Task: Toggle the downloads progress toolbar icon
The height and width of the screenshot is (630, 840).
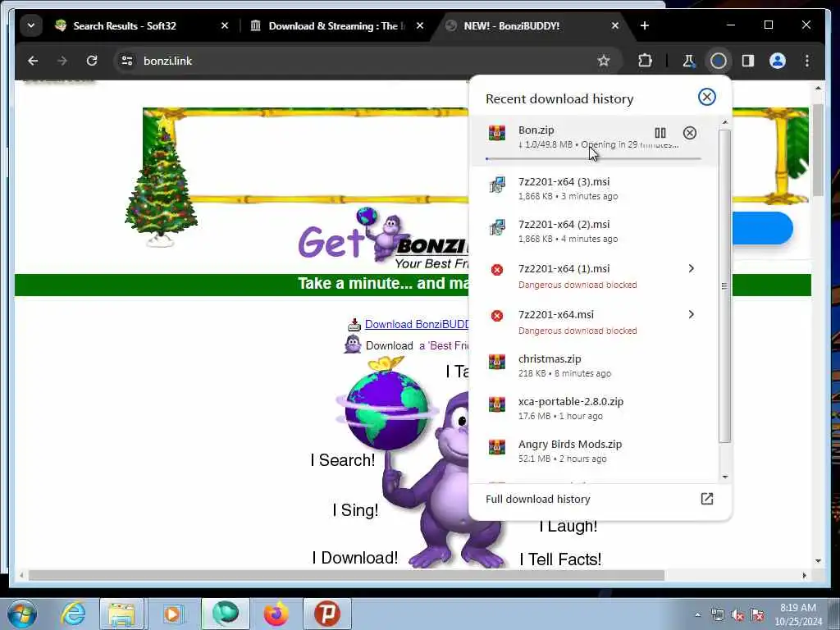Action: point(719,61)
